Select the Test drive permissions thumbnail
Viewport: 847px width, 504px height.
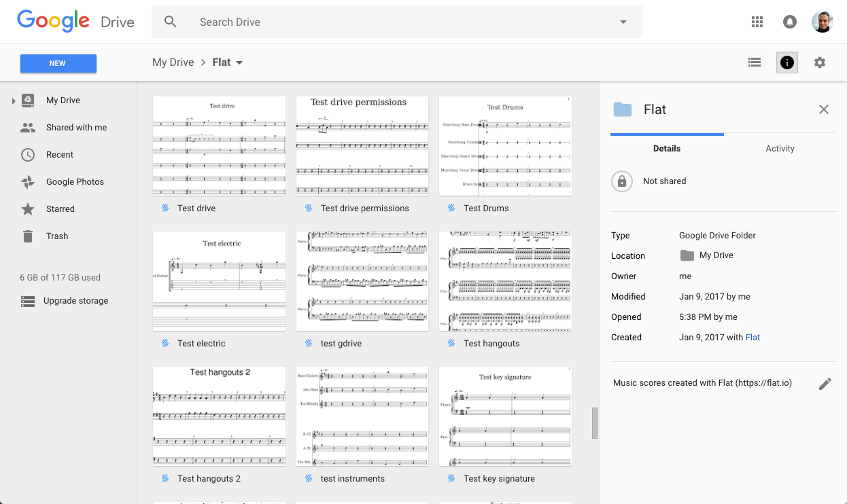coord(362,146)
